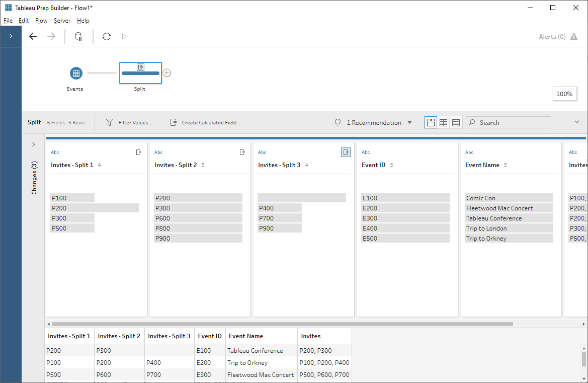The image size is (588, 383).
Task: Add a step with the plus icon
Action: pos(167,73)
